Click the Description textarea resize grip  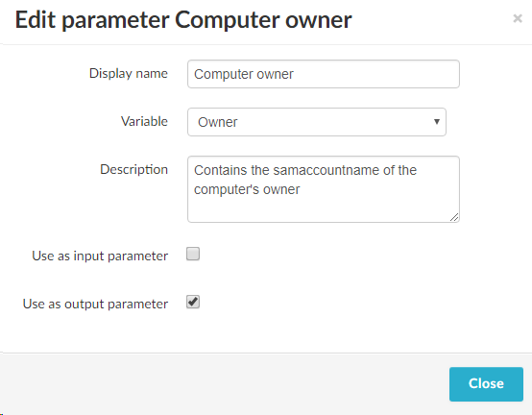tap(454, 217)
